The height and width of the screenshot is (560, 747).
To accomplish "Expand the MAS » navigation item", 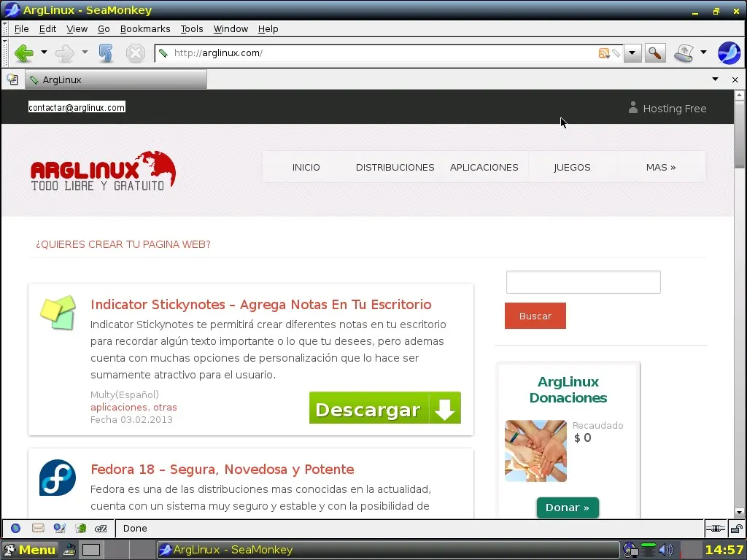I will click(x=661, y=167).
